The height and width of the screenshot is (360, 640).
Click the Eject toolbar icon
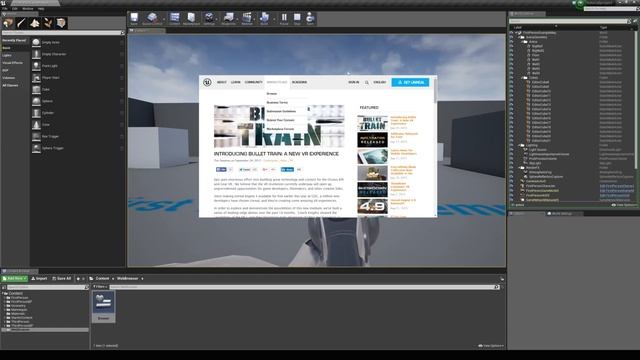pyautogui.click(x=310, y=18)
